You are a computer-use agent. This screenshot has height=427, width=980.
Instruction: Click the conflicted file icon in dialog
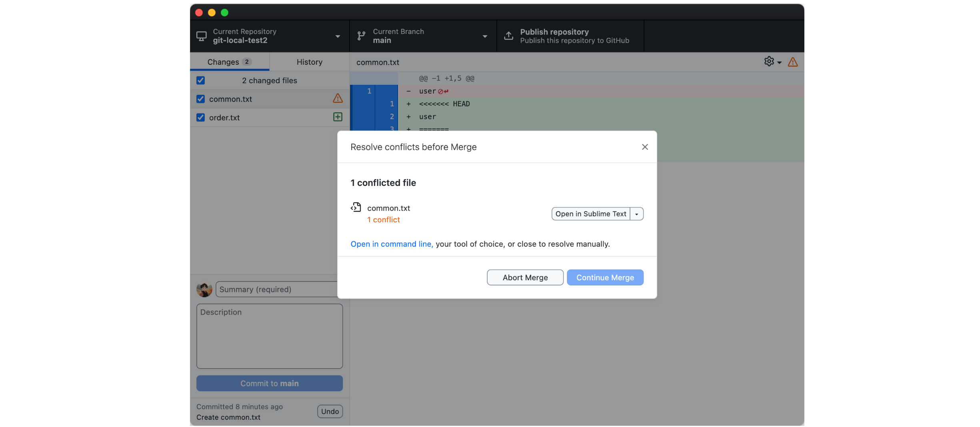click(356, 207)
